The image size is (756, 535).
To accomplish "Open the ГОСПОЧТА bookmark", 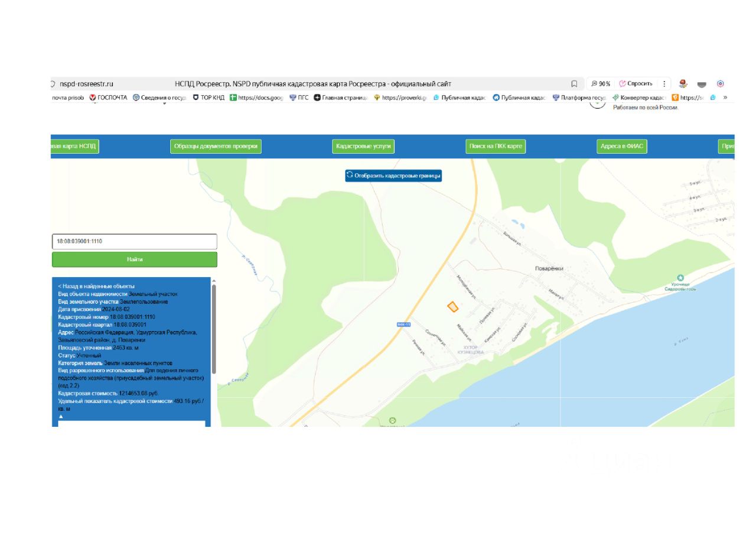I will click(x=108, y=98).
